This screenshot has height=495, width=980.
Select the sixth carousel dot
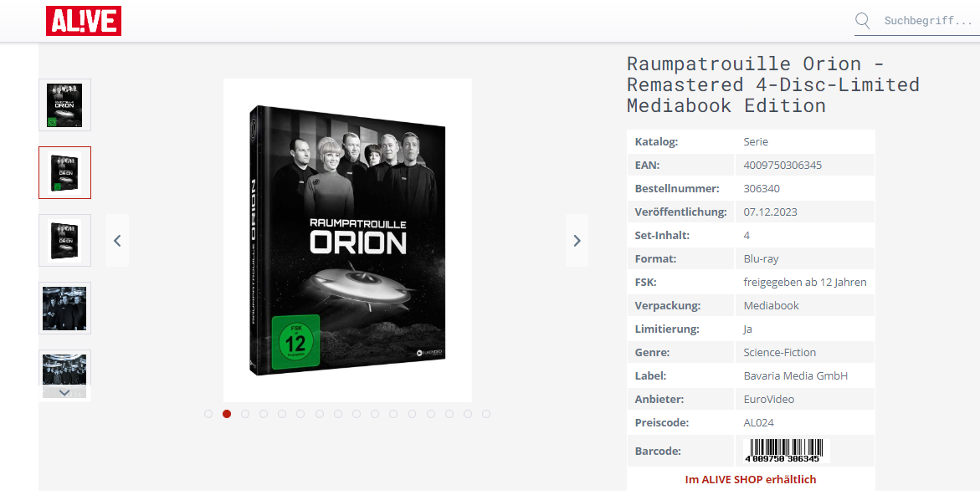[300, 414]
